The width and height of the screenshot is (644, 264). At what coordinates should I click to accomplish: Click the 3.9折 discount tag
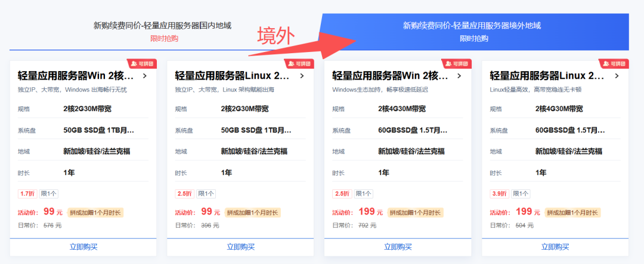[500, 194]
